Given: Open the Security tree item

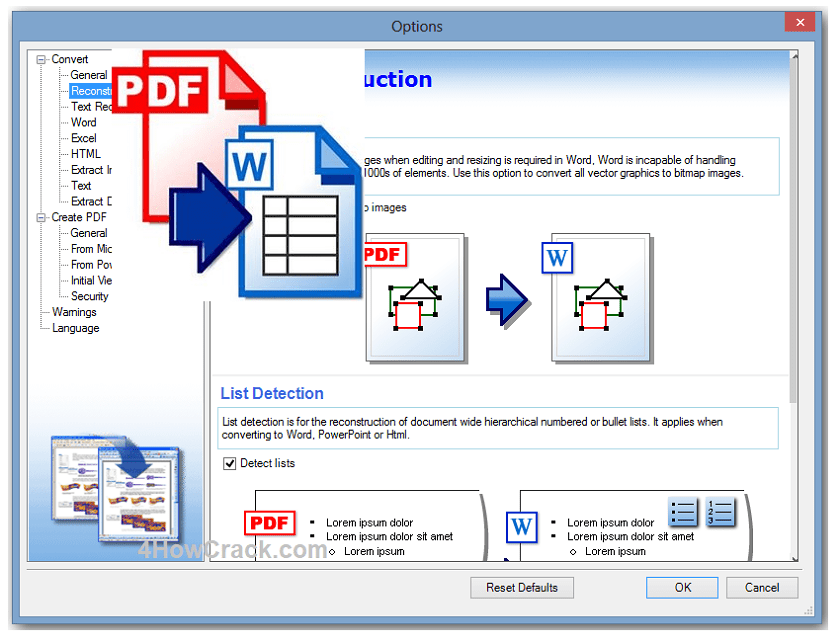Looking at the screenshot, I should click(89, 296).
